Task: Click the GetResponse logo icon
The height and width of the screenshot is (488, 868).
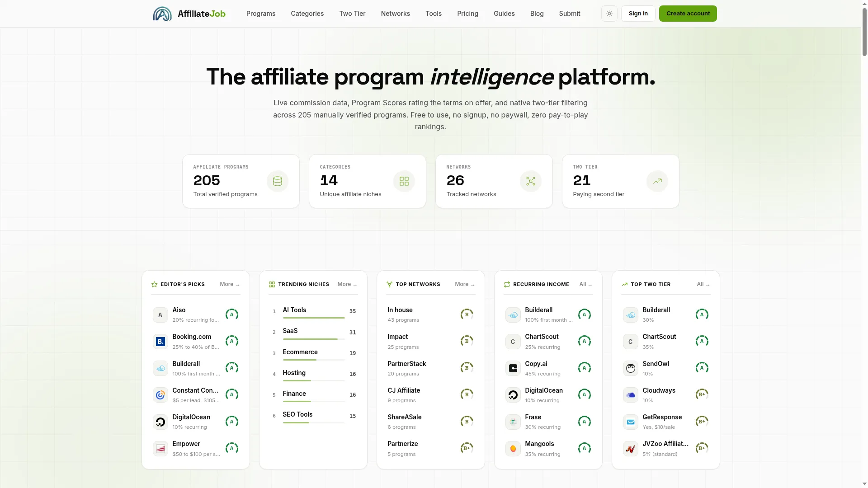Action: point(630,422)
